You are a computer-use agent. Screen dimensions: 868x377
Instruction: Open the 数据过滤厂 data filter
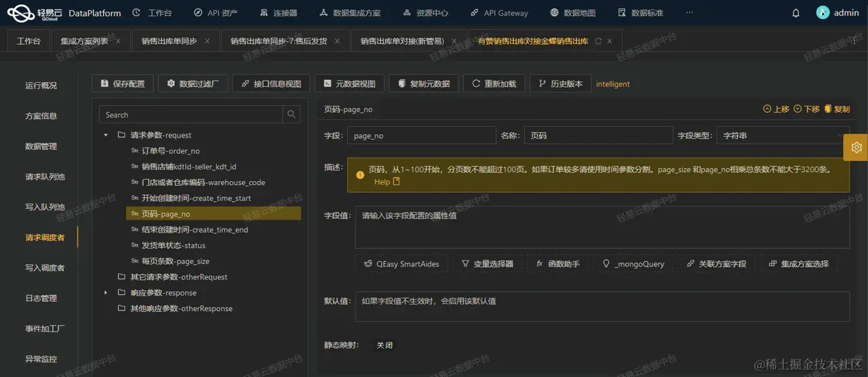[x=193, y=83]
